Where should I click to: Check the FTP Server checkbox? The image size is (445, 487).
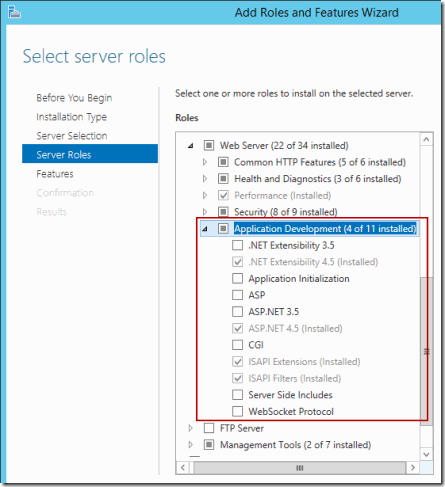tap(209, 428)
